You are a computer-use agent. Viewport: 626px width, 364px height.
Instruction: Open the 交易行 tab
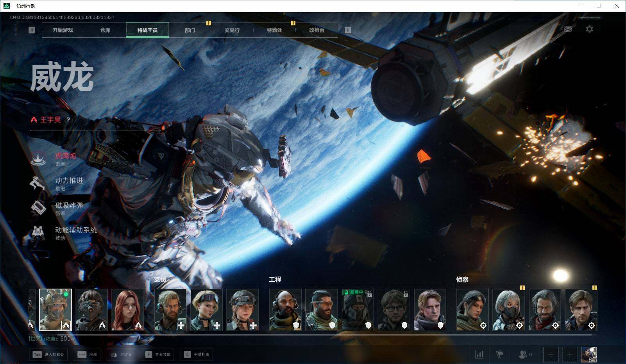(232, 30)
